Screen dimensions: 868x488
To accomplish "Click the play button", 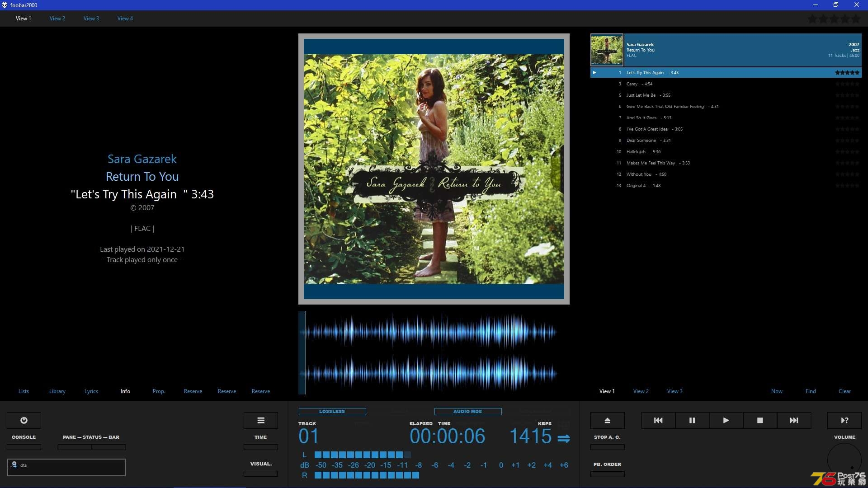I will tap(726, 420).
